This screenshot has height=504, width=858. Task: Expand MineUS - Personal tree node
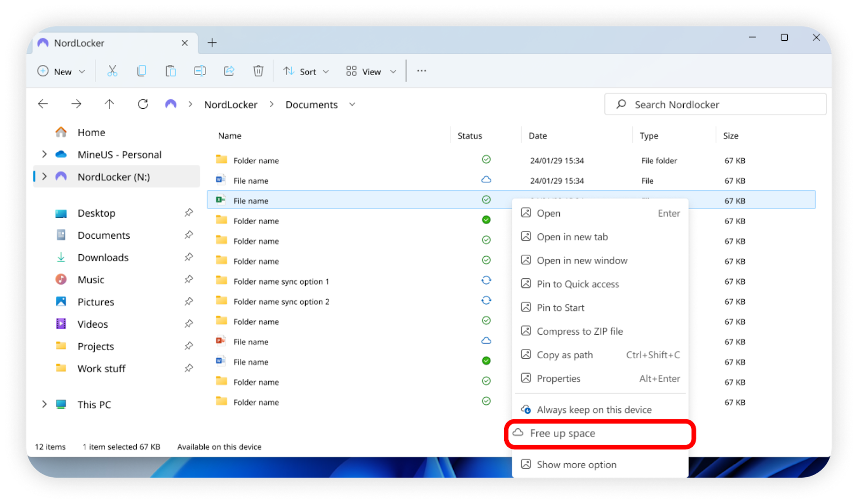pos(44,154)
